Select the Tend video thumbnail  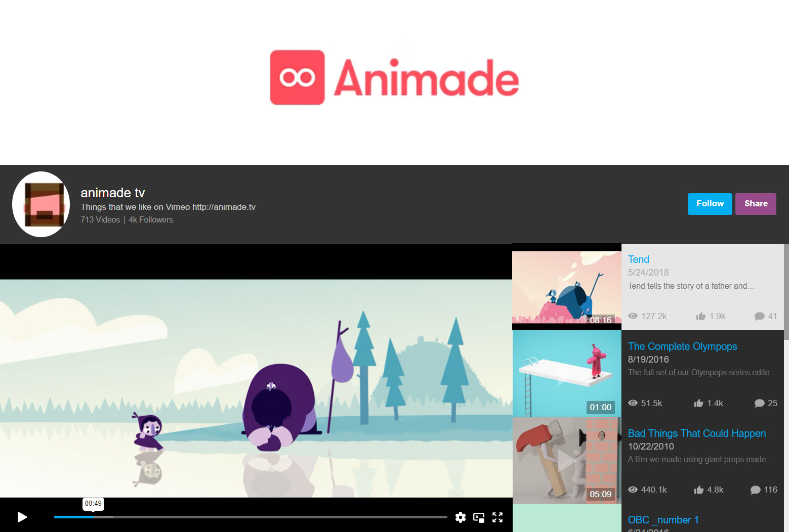point(567,287)
